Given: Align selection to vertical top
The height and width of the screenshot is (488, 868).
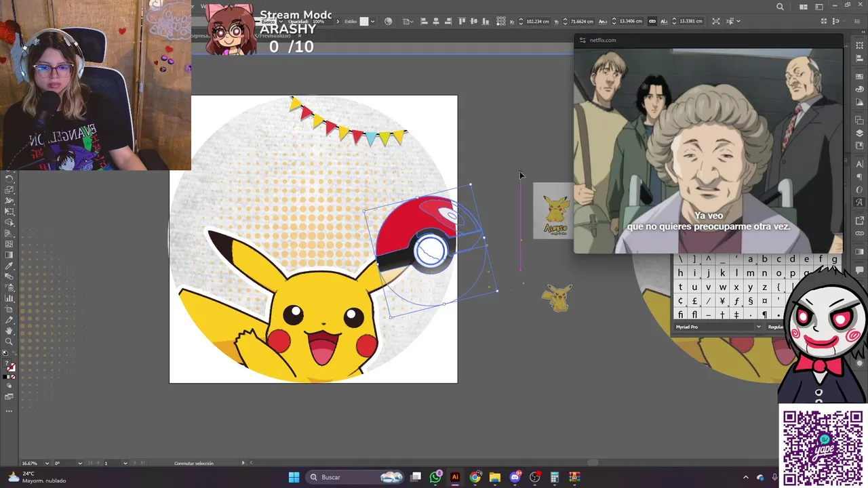Looking at the screenshot, I should click(x=462, y=21).
